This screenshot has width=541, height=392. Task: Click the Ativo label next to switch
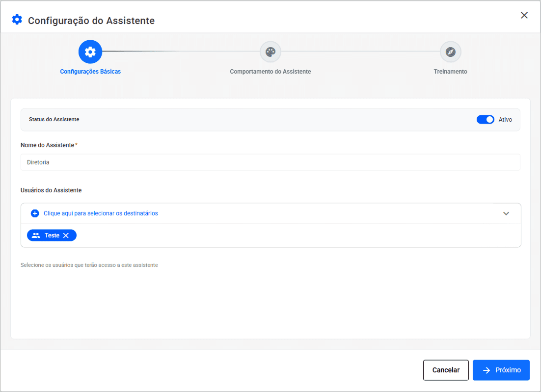(505, 120)
